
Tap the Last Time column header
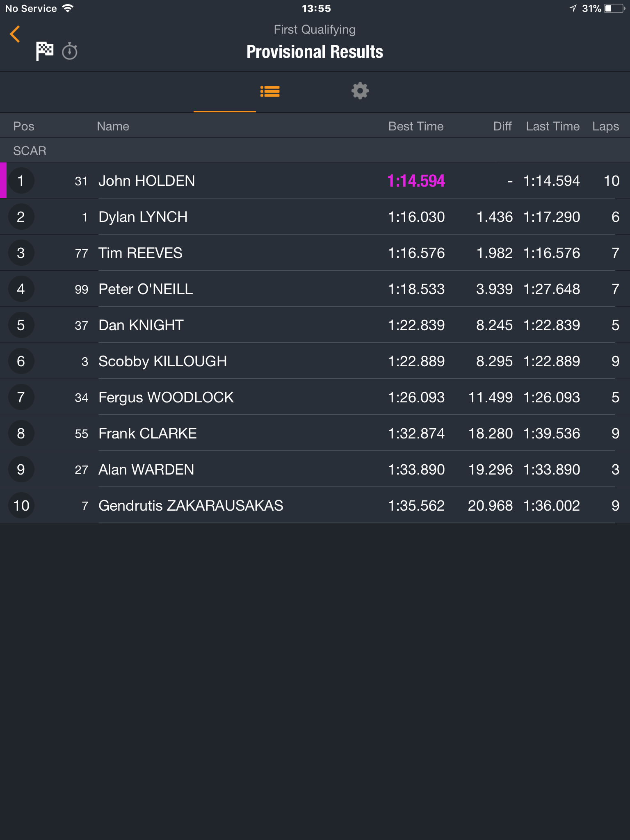(553, 126)
